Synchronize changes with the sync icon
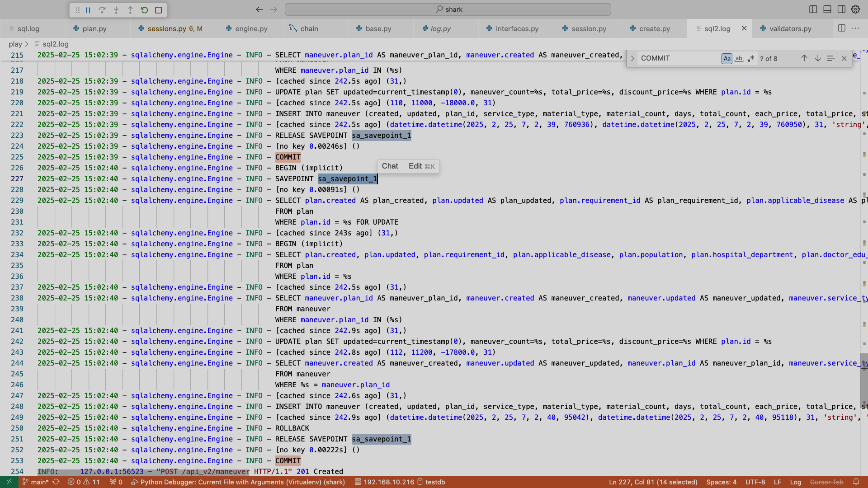The image size is (868, 488). pos(56,482)
